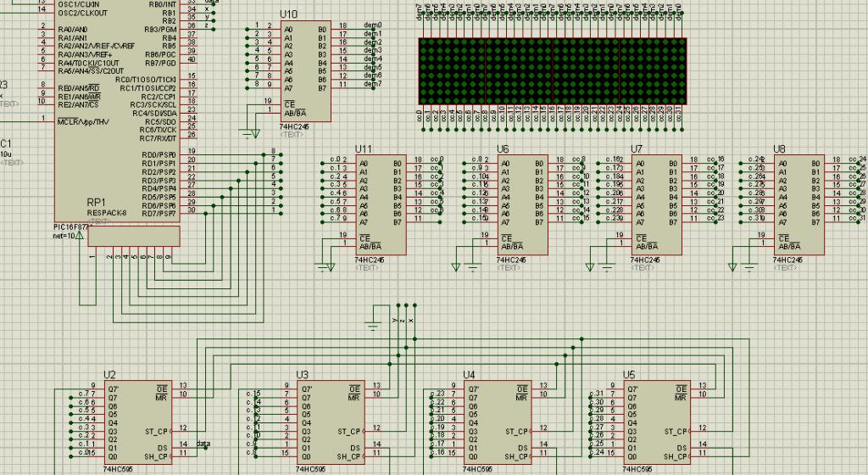Click the U7 reference label

637,149
